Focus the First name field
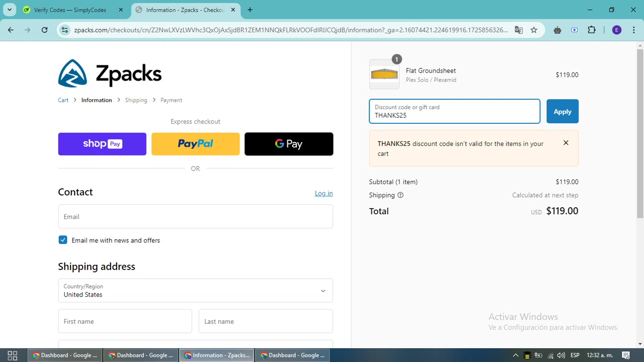This screenshot has width=644, height=362. pos(125,321)
